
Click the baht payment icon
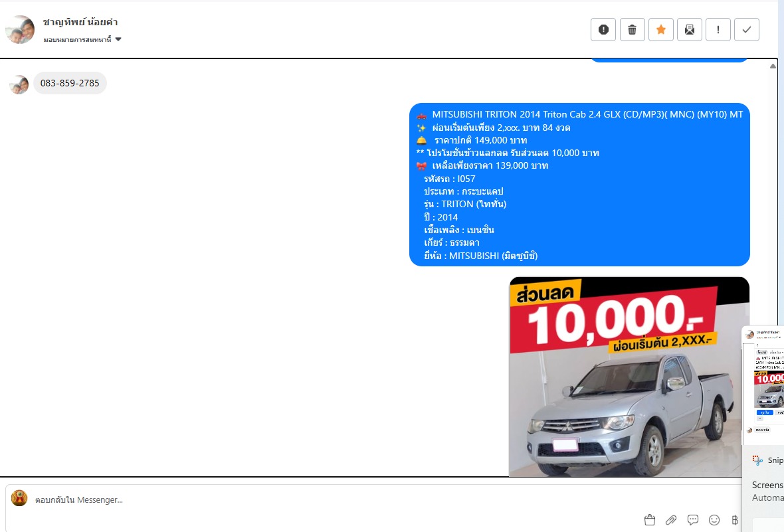[734, 520]
